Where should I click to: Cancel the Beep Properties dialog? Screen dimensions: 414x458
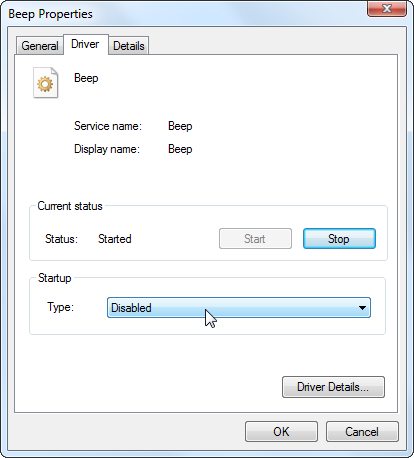(x=362, y=432)
